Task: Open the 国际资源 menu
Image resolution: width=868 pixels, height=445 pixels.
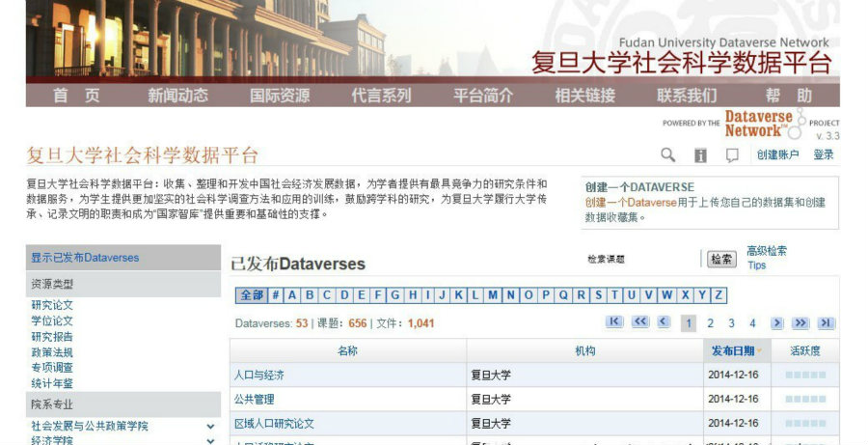Action: tap(280, 96)
